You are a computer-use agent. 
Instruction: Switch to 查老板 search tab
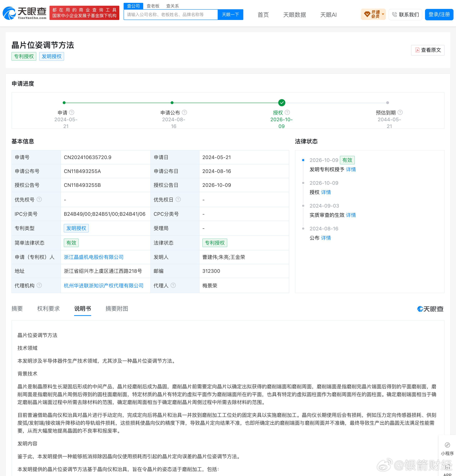153,6
